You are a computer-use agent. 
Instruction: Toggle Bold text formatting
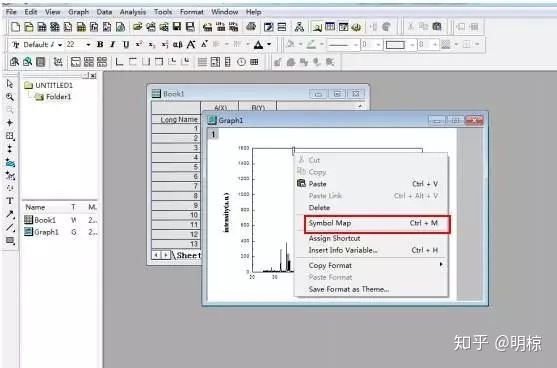pyautogui.click(x=100, y=44)
